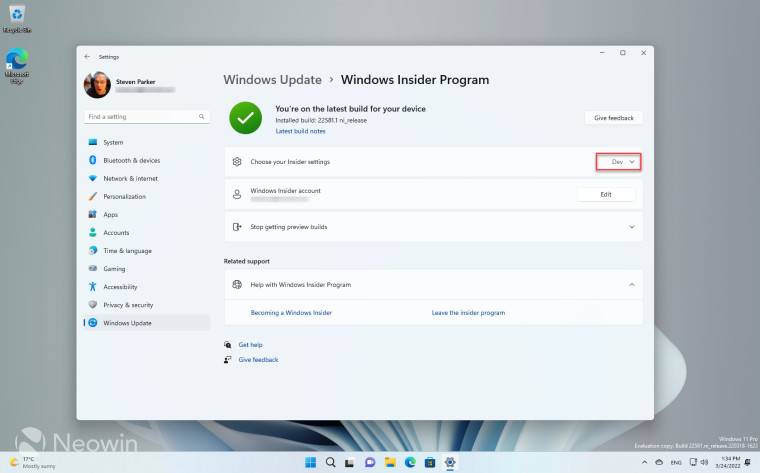Click Edit for Windows Insider account

point(605,194)
